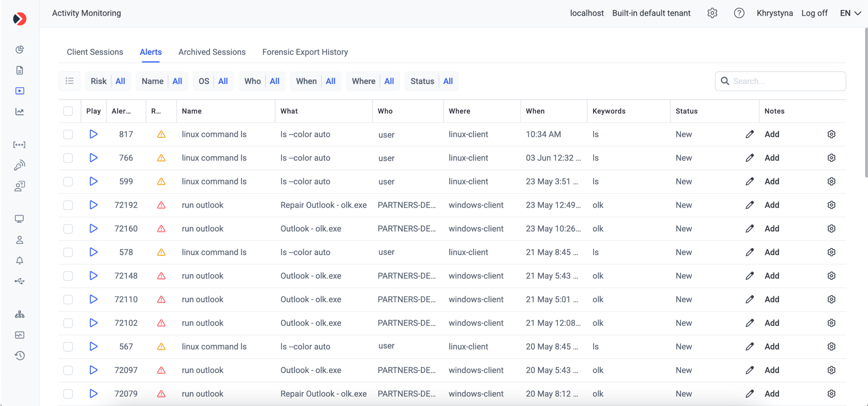This screenshot has height=406, width=868.
Task: Open the Forensic Export History tab
Action: (305, 52)
